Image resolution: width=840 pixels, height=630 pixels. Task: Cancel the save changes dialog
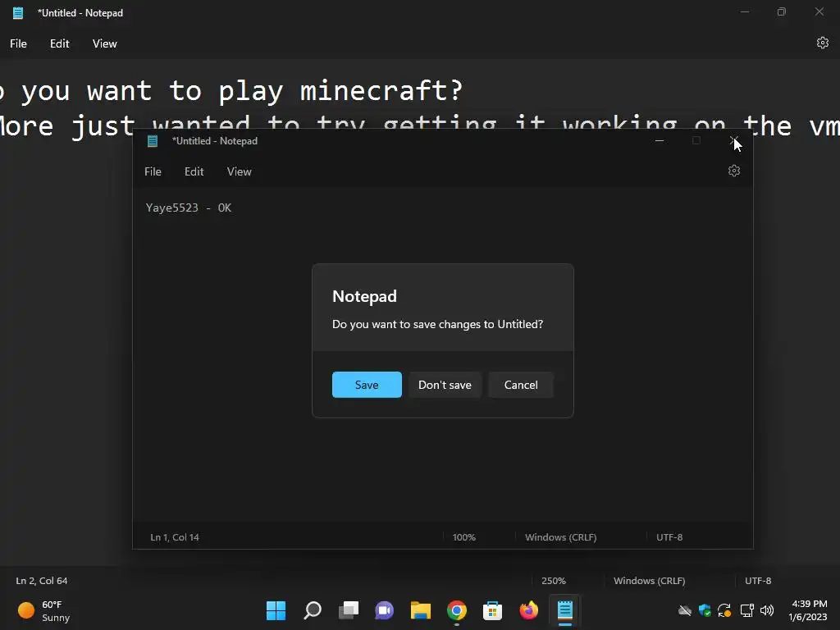[x=521, y=385]
